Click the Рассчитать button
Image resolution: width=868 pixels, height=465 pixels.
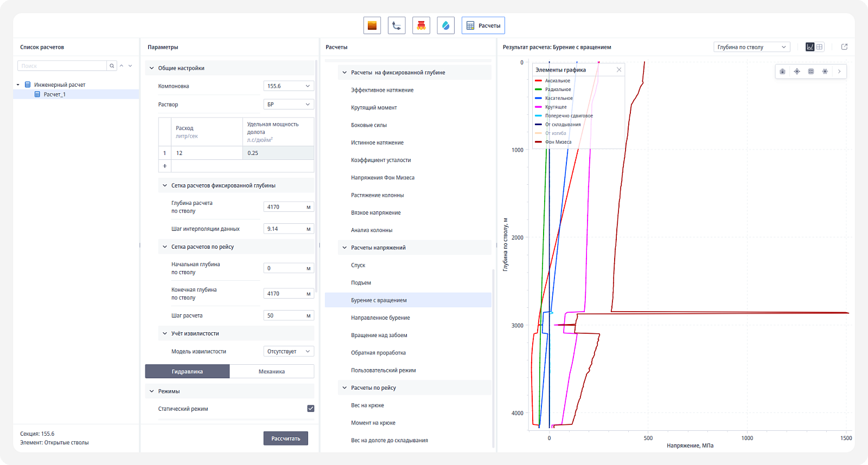coord(286,438)
